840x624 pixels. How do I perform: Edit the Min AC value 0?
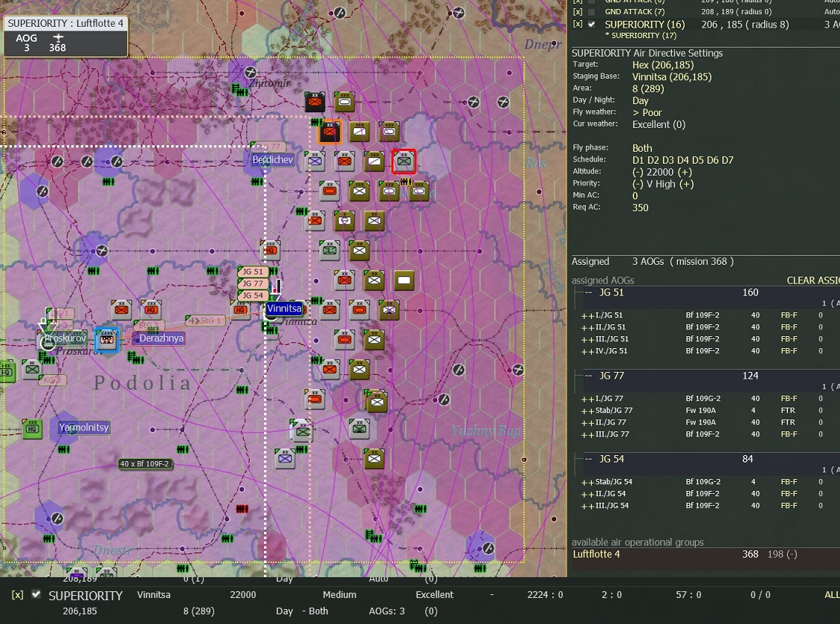tap(636, 196)
